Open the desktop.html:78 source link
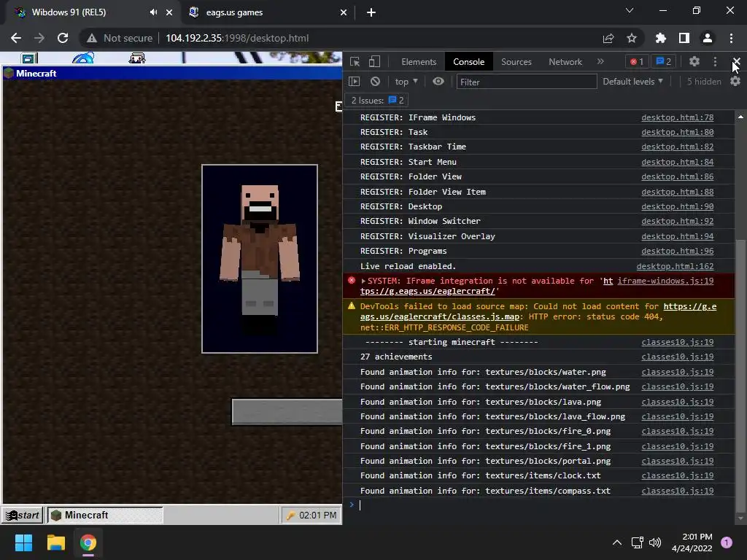Screen dimensions: 747x560 (677, 117)
